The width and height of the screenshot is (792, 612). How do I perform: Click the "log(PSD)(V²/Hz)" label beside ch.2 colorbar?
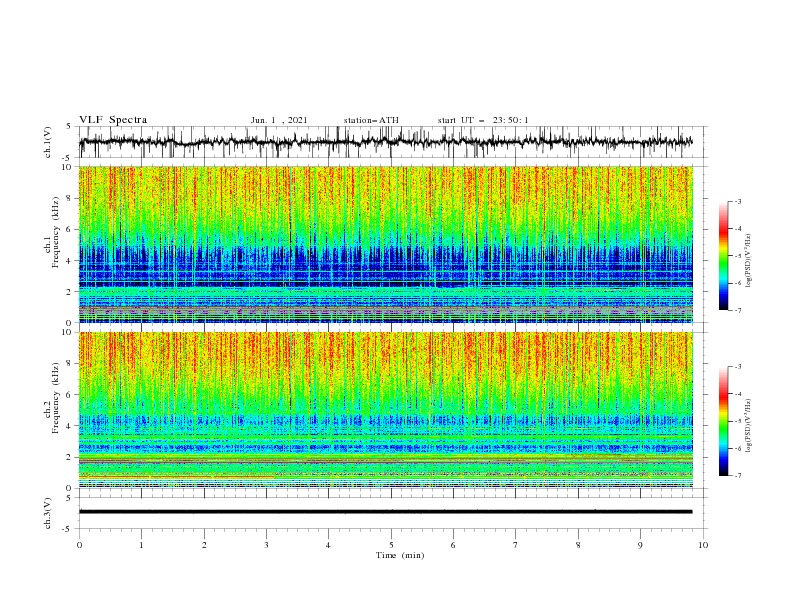tap(748, 425)
